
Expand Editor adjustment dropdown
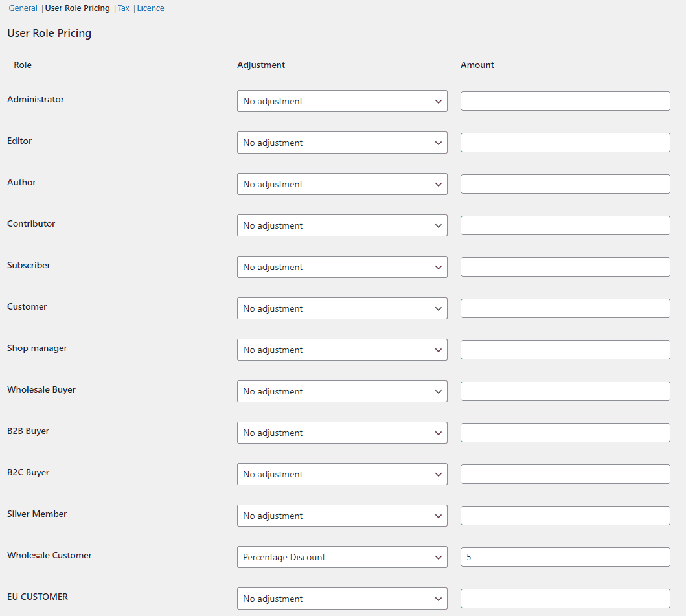(x=342, y=143)
